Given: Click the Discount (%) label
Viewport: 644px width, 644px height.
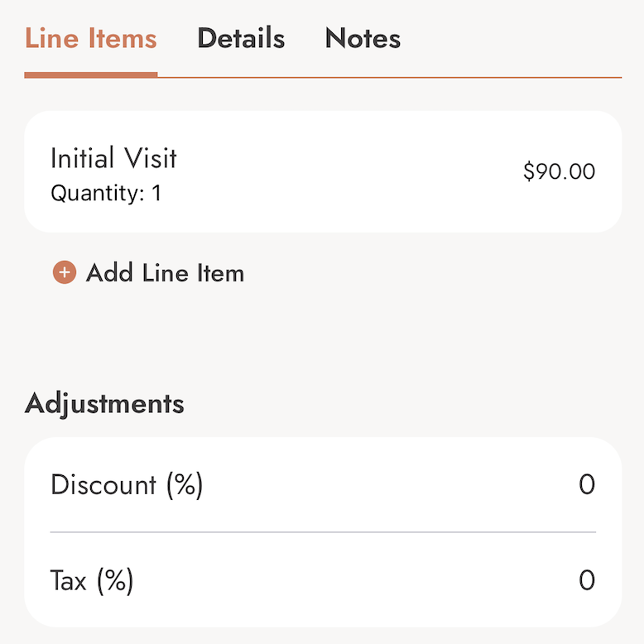Looking at the screenshot, I should point(127,484).
